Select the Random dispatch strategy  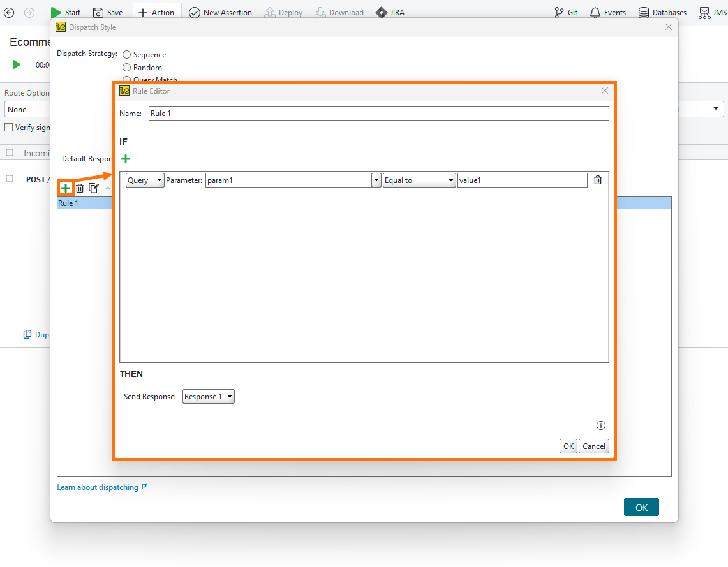coord(126,67)
